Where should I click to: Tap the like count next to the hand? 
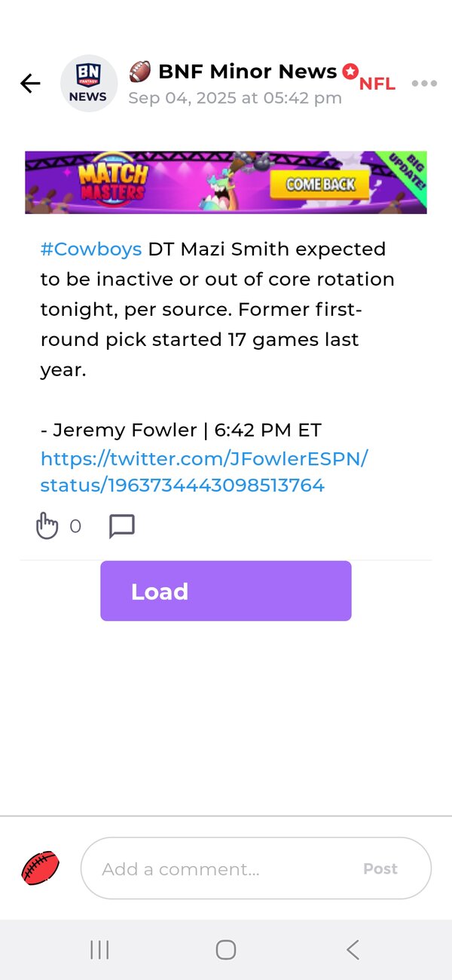[x=75, y=526]
